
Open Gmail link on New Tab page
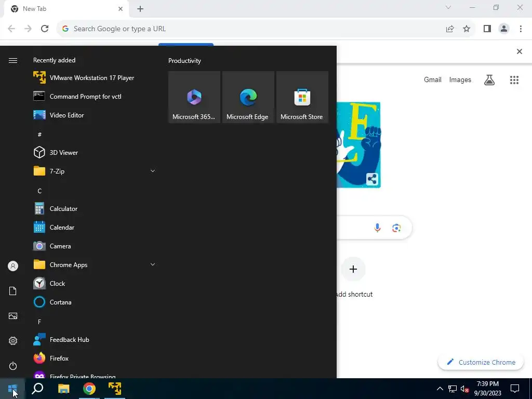[x=433, y=79]
